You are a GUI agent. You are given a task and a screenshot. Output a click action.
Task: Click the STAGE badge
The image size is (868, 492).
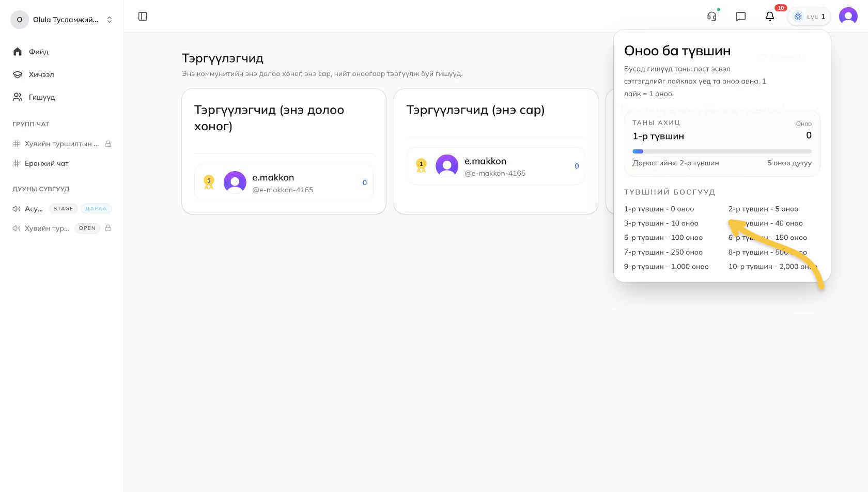click(x=64, y=209)
